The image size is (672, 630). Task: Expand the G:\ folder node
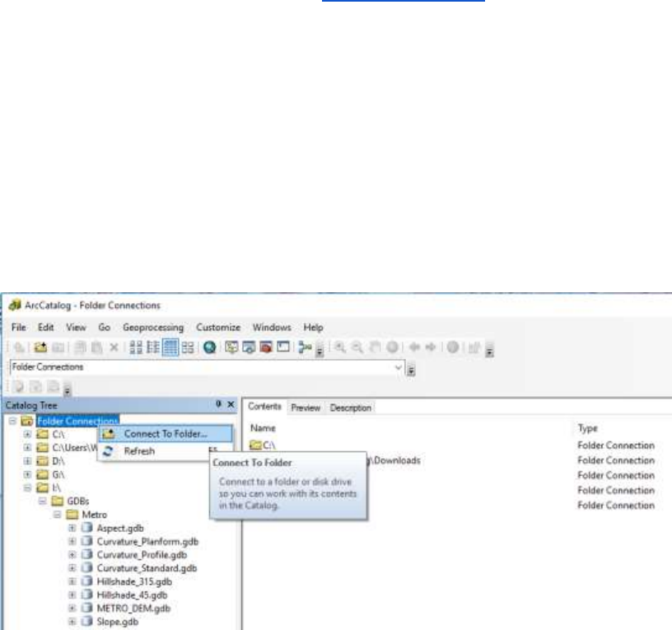point(27,474)
